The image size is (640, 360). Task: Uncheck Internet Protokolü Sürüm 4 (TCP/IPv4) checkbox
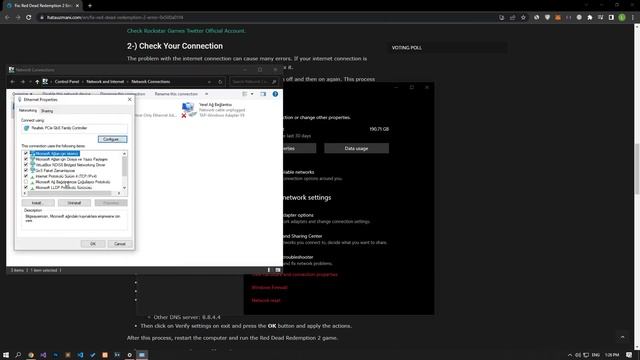point(26,176)
